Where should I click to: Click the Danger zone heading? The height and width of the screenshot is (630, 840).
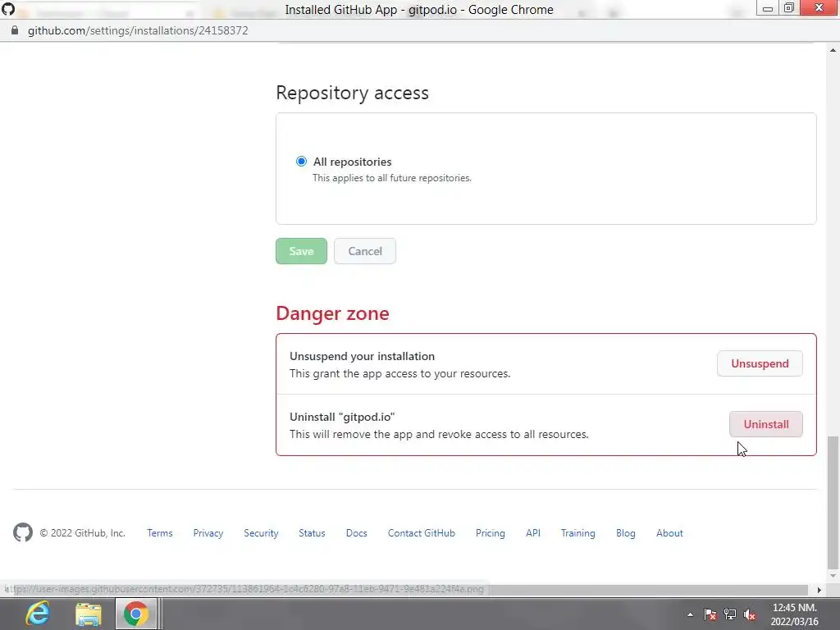(332, 313)
